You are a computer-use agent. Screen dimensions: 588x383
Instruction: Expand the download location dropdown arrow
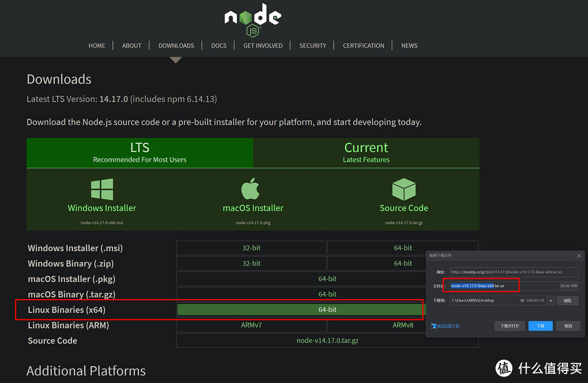point(551,300)
